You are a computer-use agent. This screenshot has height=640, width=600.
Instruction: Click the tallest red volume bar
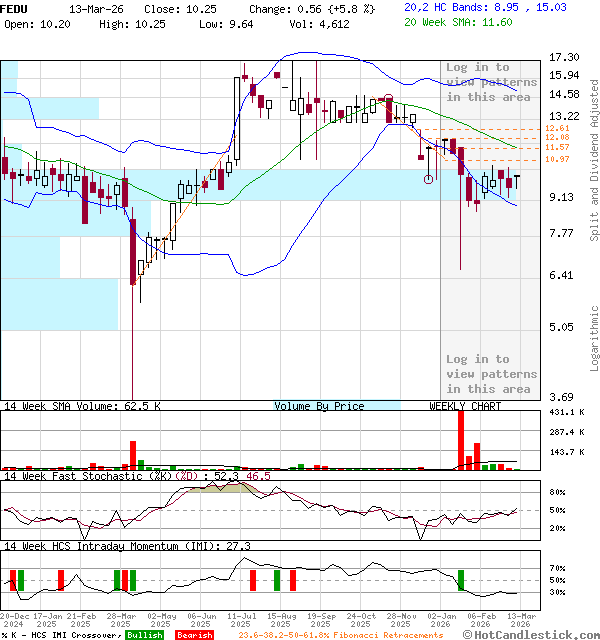point(460,440)
